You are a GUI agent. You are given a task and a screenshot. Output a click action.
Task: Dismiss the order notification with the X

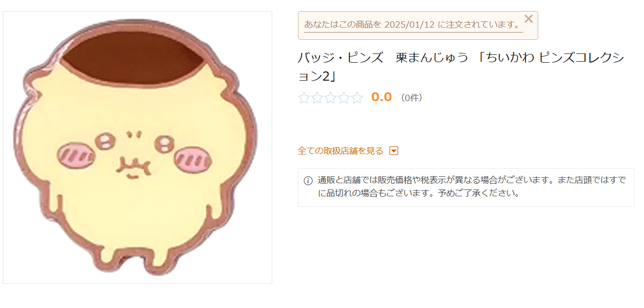pos(528,19)
